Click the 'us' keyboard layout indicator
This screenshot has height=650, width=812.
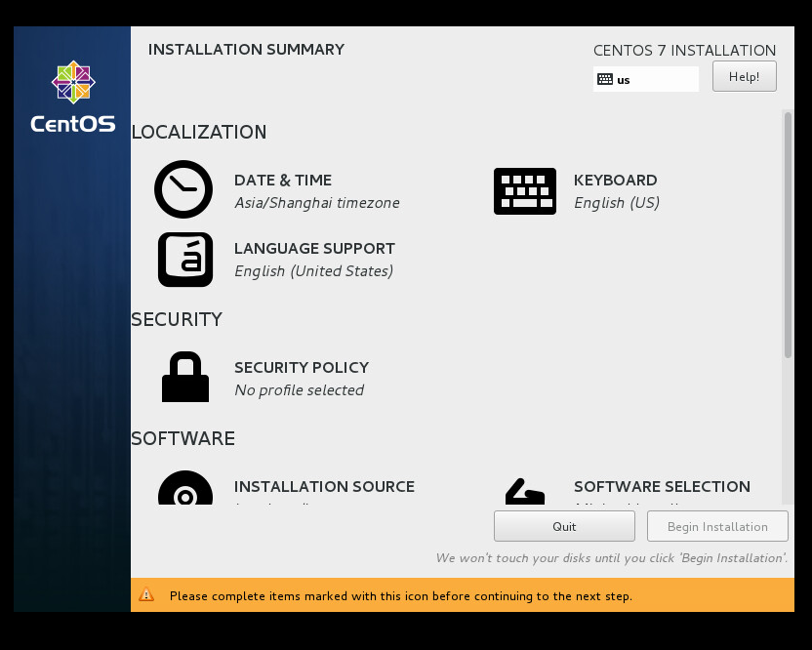646,79
